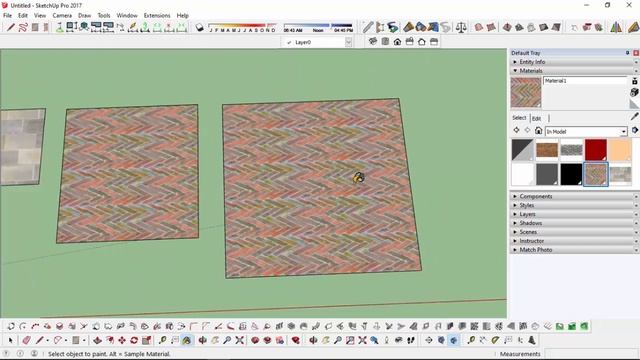Select the Walk footprints tool

411,340
